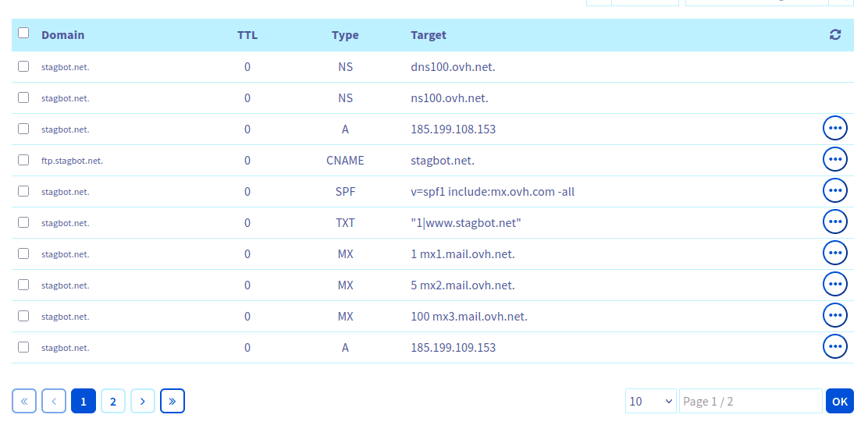Open actions menu for A 185.199.108.153 record
The width and height of the screenshot is (868, 443).
[x=834, y=129]
